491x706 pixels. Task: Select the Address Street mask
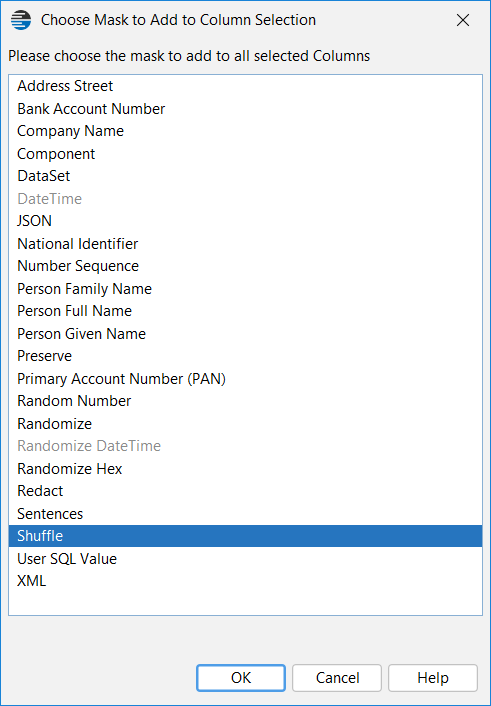point(245,86)
